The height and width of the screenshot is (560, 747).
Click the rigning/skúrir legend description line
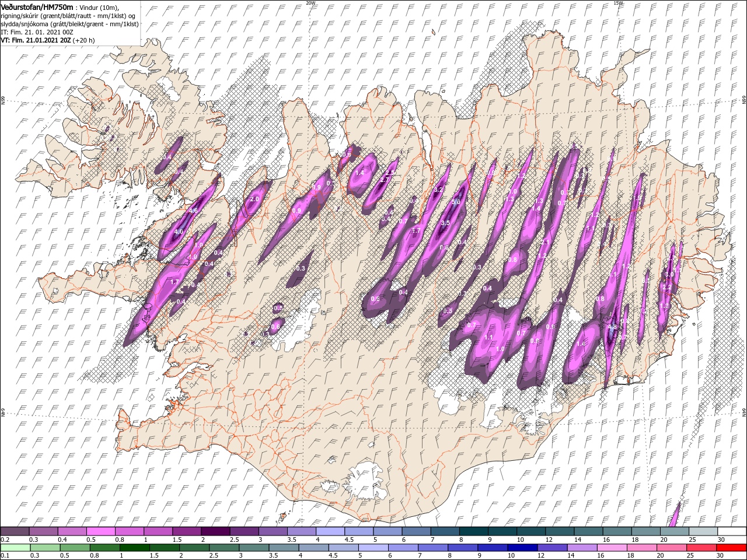click(69, 15)
